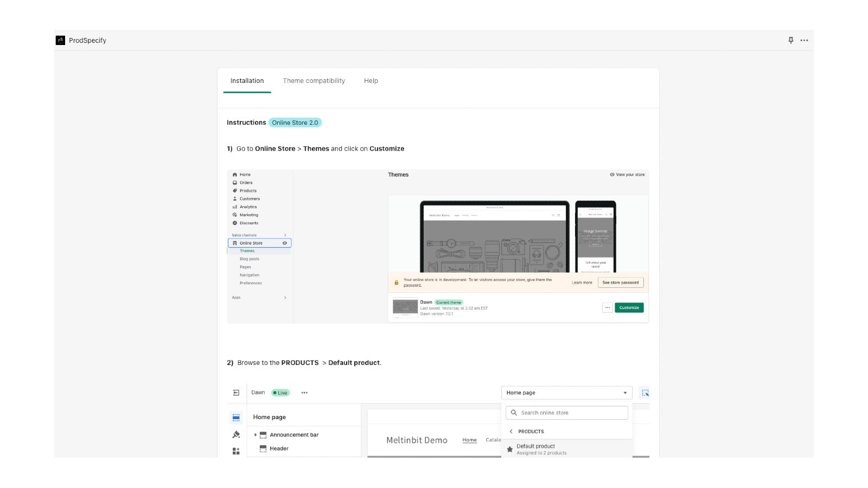Select the Sections panel icon

236,417
